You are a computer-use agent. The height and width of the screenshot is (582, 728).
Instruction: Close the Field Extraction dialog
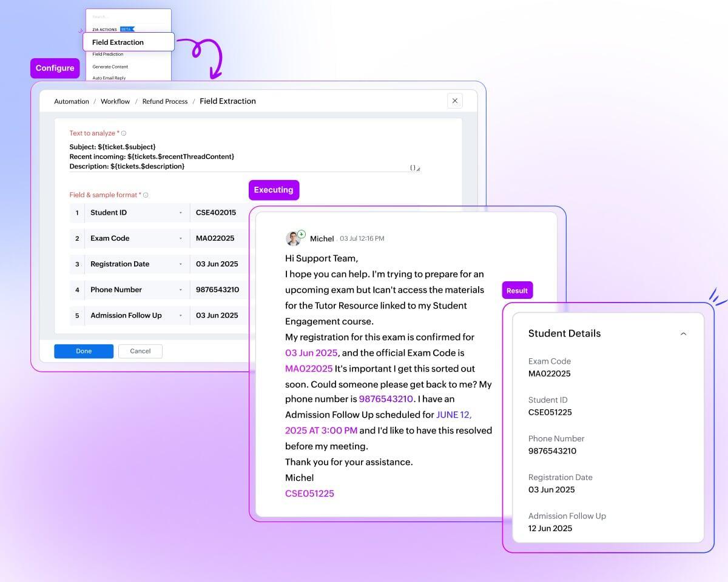(454, 101)
